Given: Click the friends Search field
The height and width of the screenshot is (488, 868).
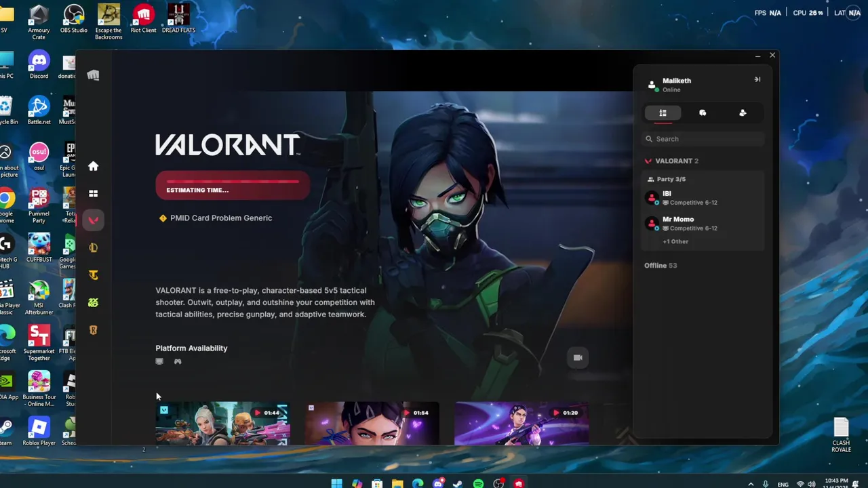Looking at the screenshot, I should 703,139.
